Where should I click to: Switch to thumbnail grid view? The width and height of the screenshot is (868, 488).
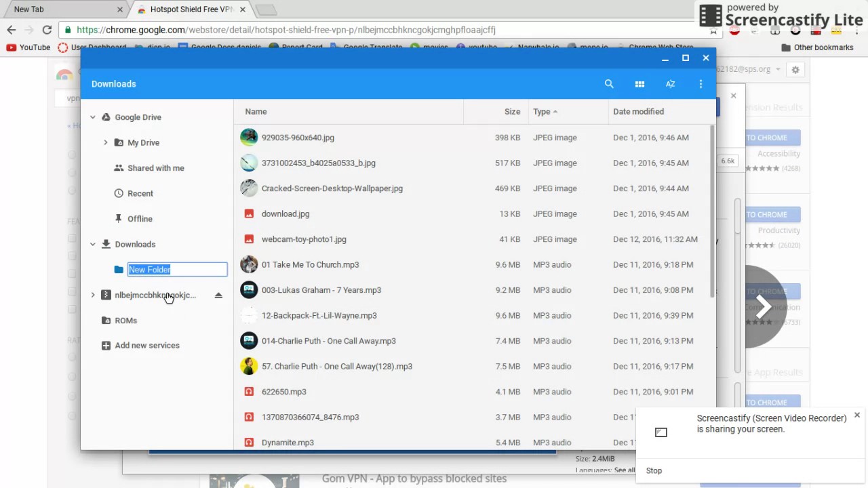639,84
